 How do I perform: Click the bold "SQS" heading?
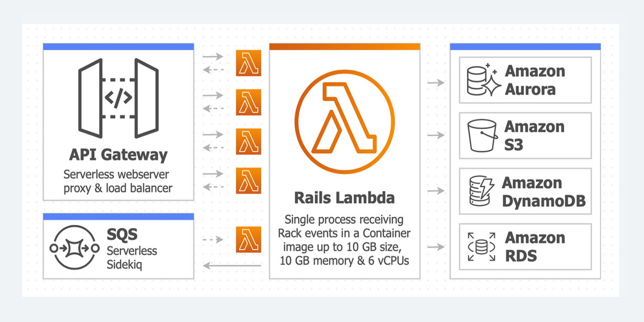122,234
